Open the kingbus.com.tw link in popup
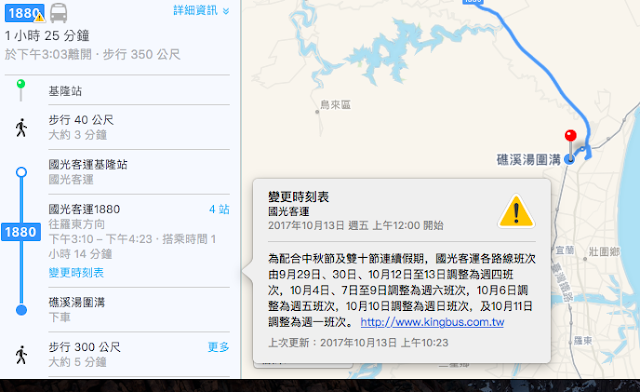The image size is (640, 392). [432, 322]
